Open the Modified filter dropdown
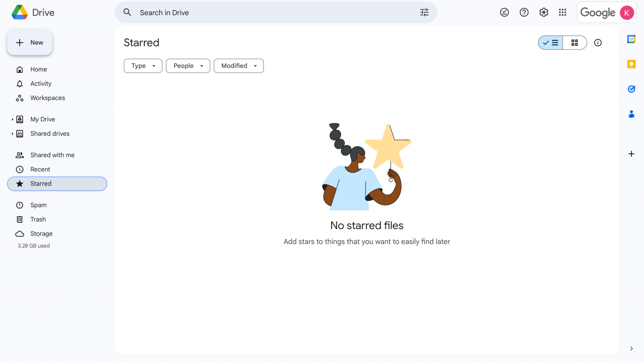 [239, 66]
